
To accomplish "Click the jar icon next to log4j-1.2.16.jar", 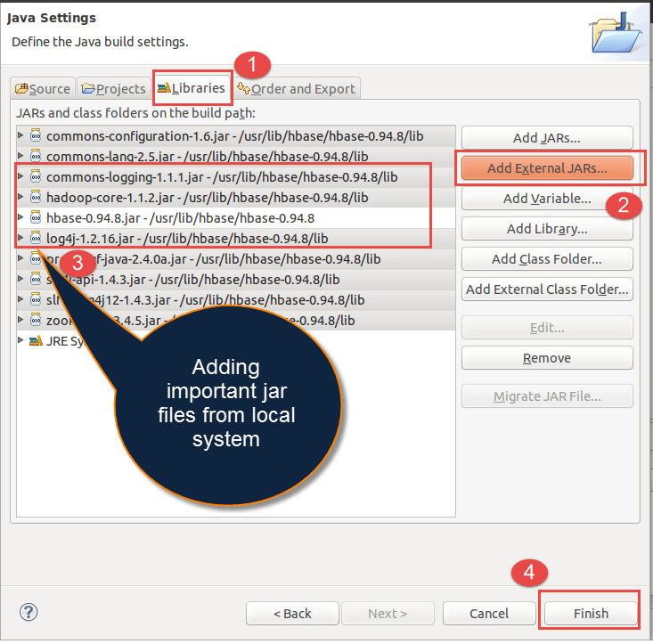I will [x=36, y=238].
